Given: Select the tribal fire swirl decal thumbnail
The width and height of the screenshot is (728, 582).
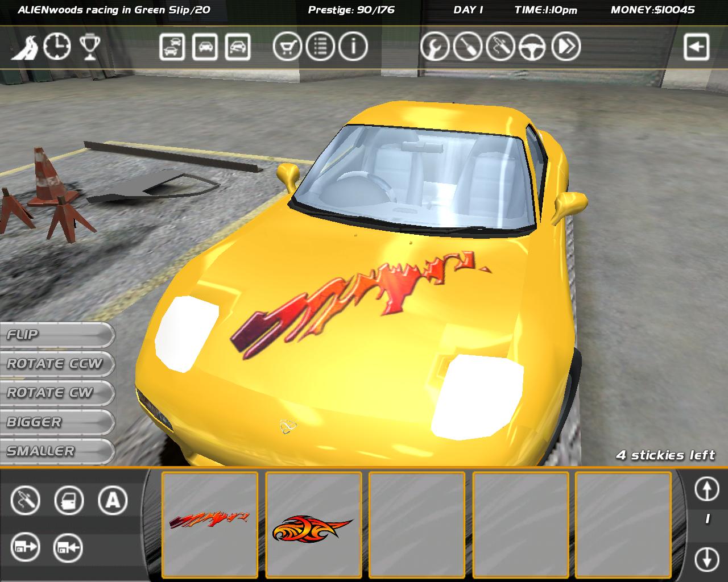Looking at the screenshot, I should pos(313,525).
